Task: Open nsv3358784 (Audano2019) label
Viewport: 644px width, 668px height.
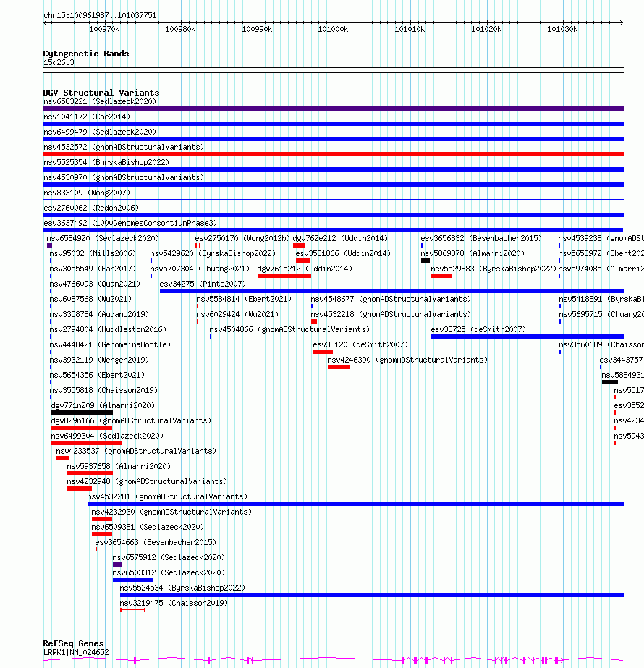Action: 99,314
